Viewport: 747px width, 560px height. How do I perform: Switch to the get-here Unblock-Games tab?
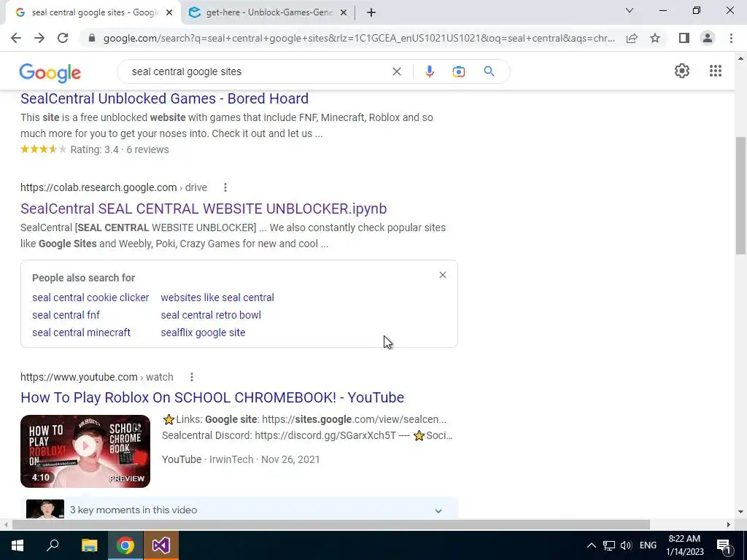[268, 13]
